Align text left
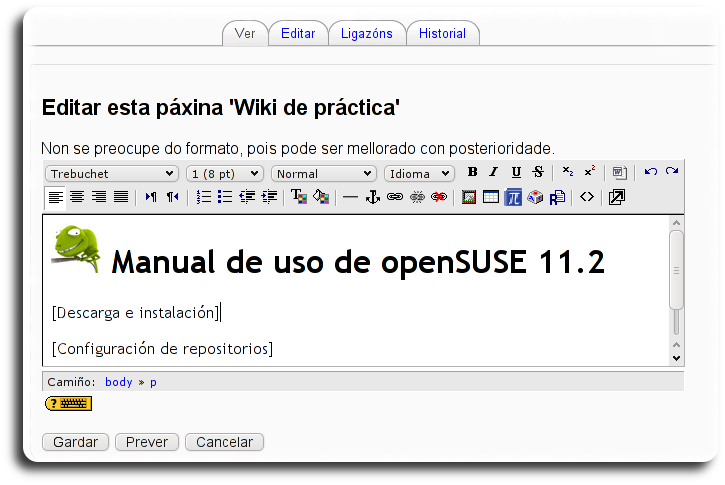725x485 pixels. 55,197
